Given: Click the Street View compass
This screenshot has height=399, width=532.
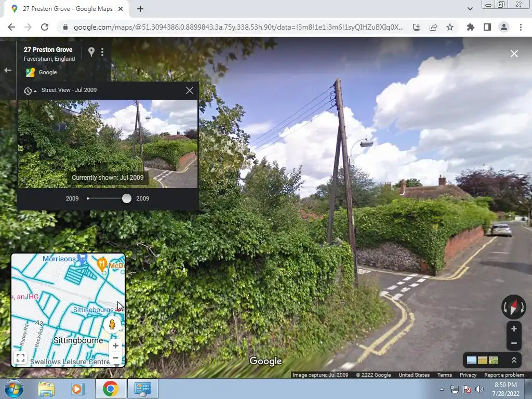Looking at the screenshot, I should (514, 307).
